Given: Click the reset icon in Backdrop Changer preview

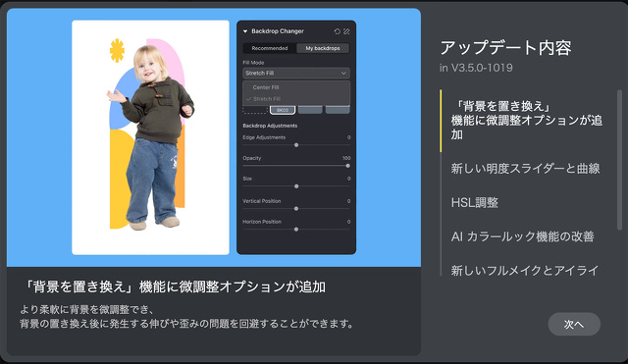Looking at the screenshot, I should pyautogui.click(x=338, y=31).
